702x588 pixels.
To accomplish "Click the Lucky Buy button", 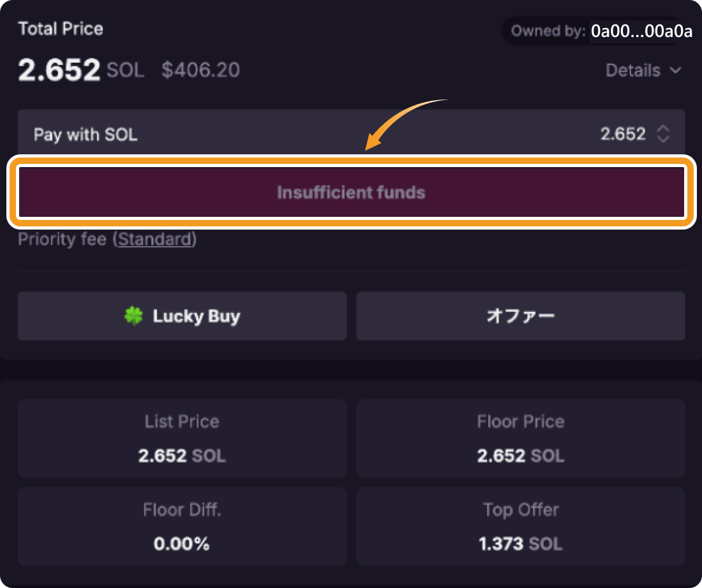I will click(182, 316).
